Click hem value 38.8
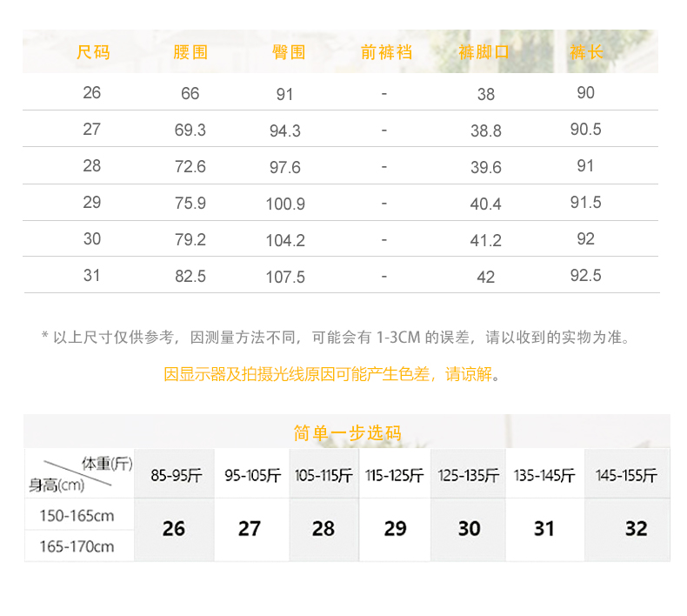Image resolution: width=687 pixels, height=616 pixels. click(x=486, y=131)
